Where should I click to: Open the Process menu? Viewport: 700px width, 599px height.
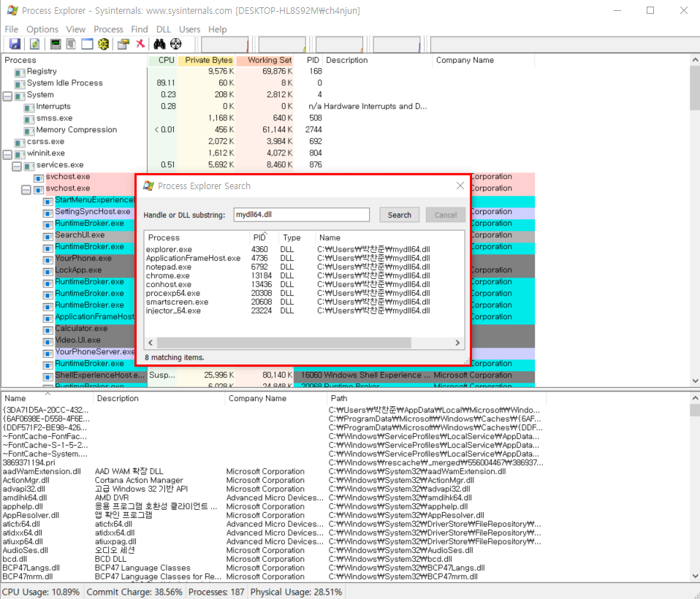[108, 29]
